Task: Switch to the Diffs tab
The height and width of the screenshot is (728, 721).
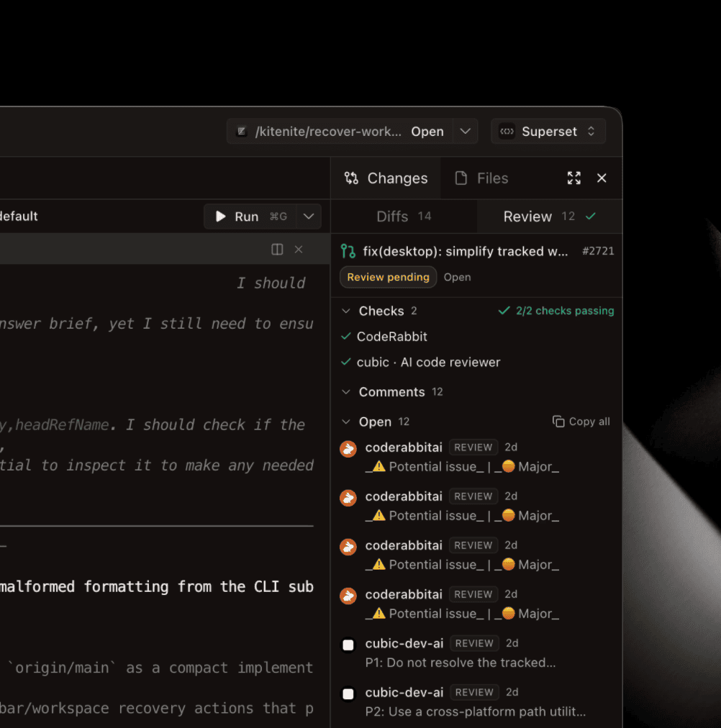Action: tap(392, 216)
